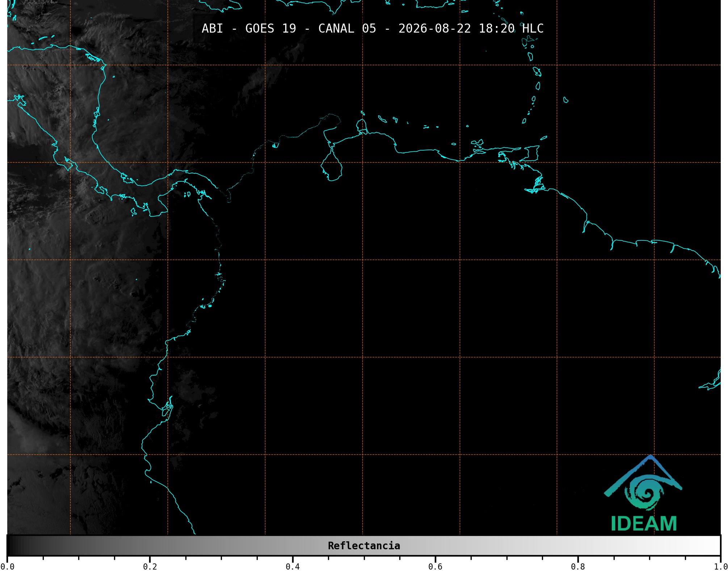Click the 'IDEAM' wordmark text

click(644, 524)
